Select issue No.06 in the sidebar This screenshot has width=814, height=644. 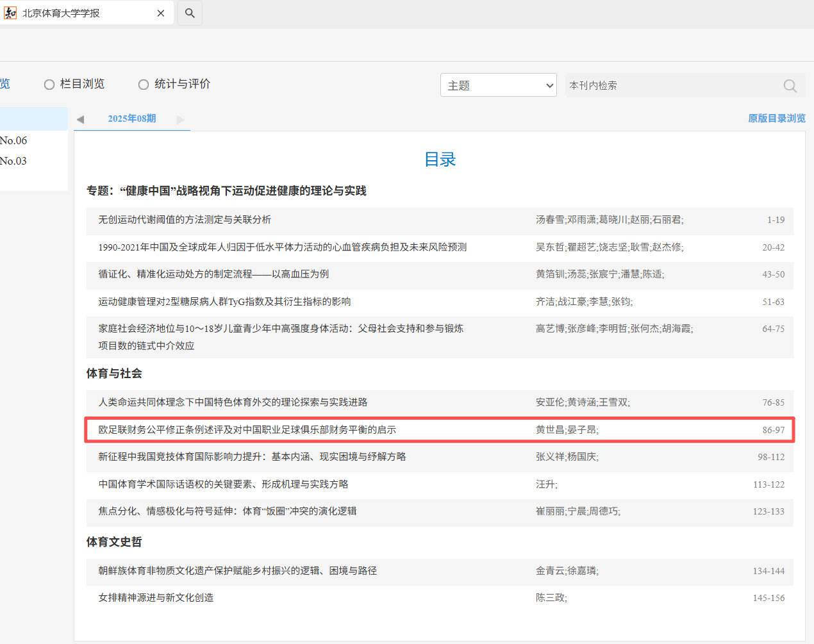[13, 140]
